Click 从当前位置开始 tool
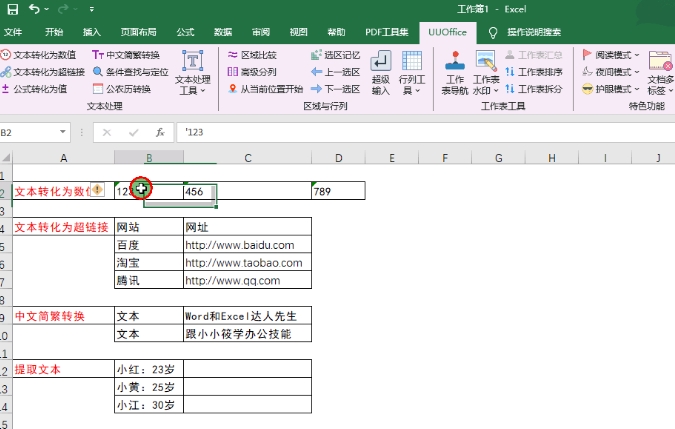675x429 pixels. coord(266,89)
